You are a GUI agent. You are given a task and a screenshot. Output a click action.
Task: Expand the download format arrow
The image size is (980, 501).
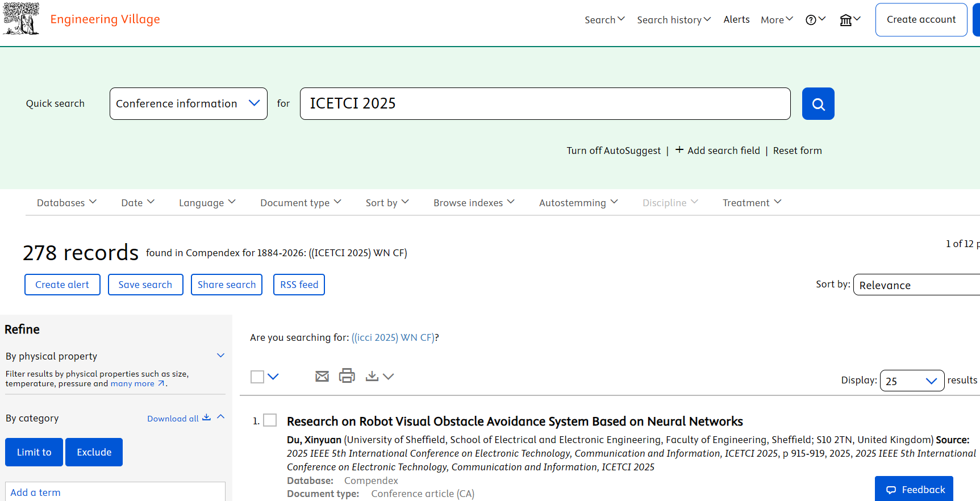coord(389,377)
